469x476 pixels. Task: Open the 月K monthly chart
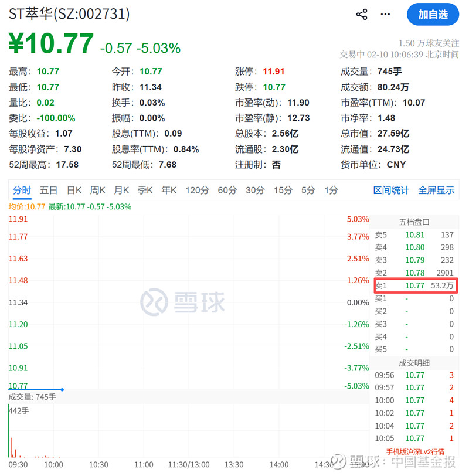pyautogui.click(x=121, y=191)
